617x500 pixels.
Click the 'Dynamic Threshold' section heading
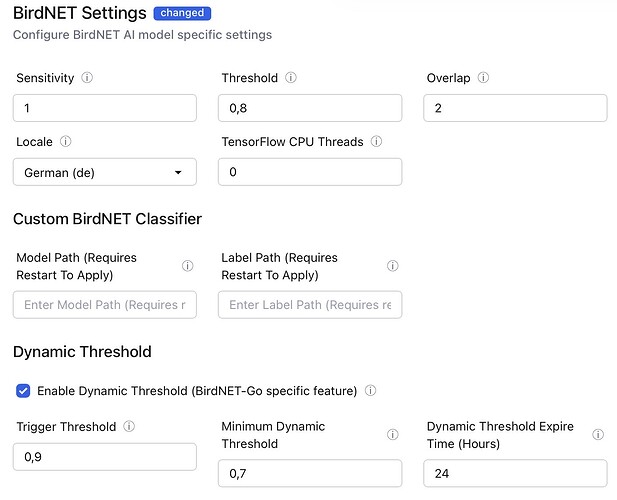pyautogui.click(x=82, y=352)
